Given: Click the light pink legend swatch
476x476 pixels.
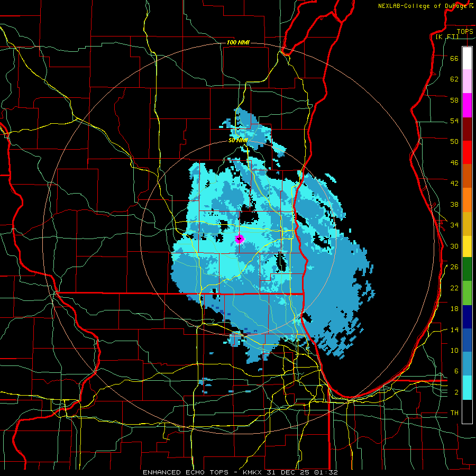Looking at the screenshot, I should tap(467, 81).
